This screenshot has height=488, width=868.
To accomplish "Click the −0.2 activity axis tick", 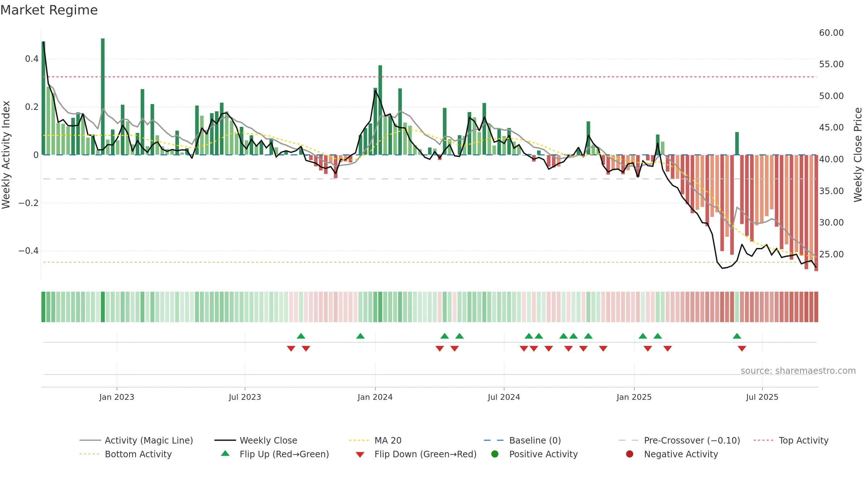I will point(29,203).
